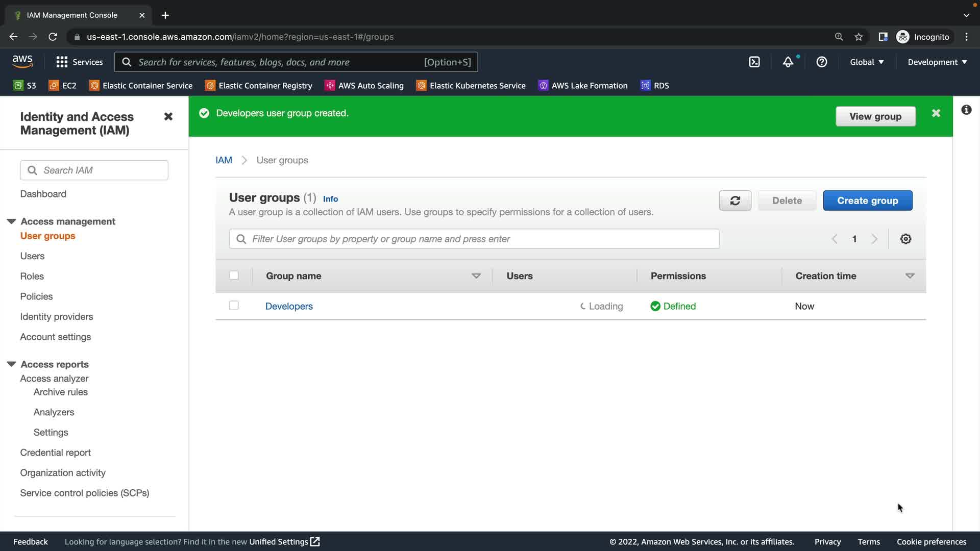Refresh the user groups list
Image resolution: width=980 pixels, height=551 pixels.
coord(734,201)
